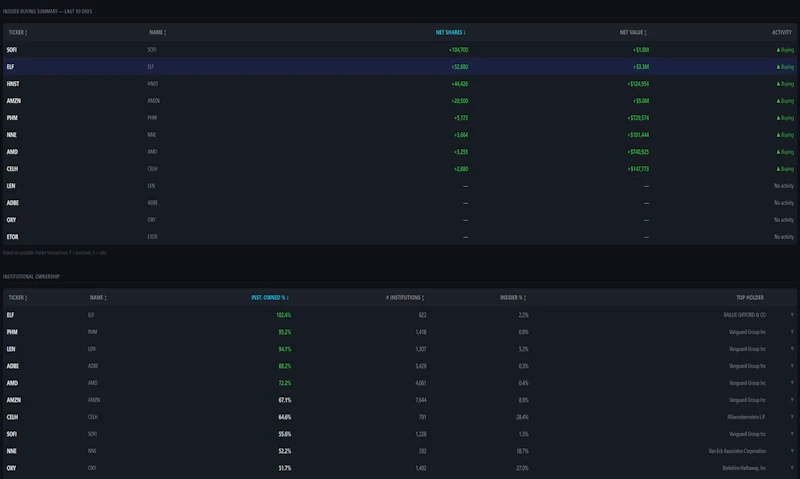Click the Institutional Ownership section title
The image size is (800, 479).
(31, 276)
